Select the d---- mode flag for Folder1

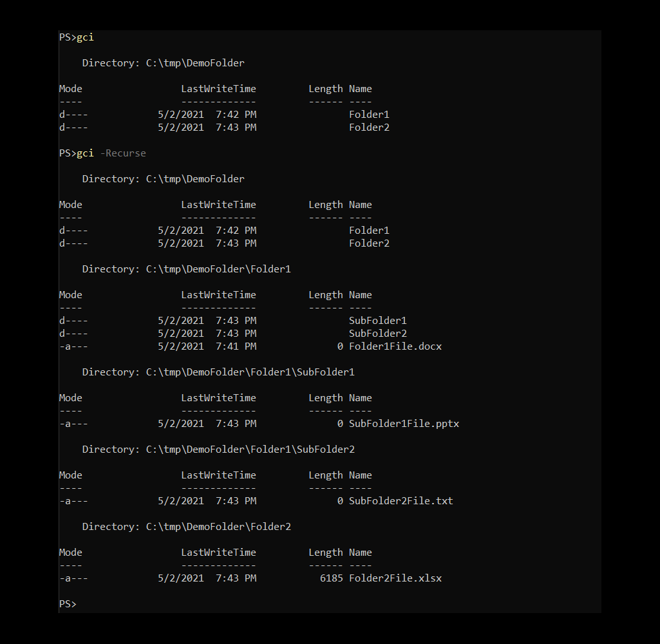click(73, 114)
